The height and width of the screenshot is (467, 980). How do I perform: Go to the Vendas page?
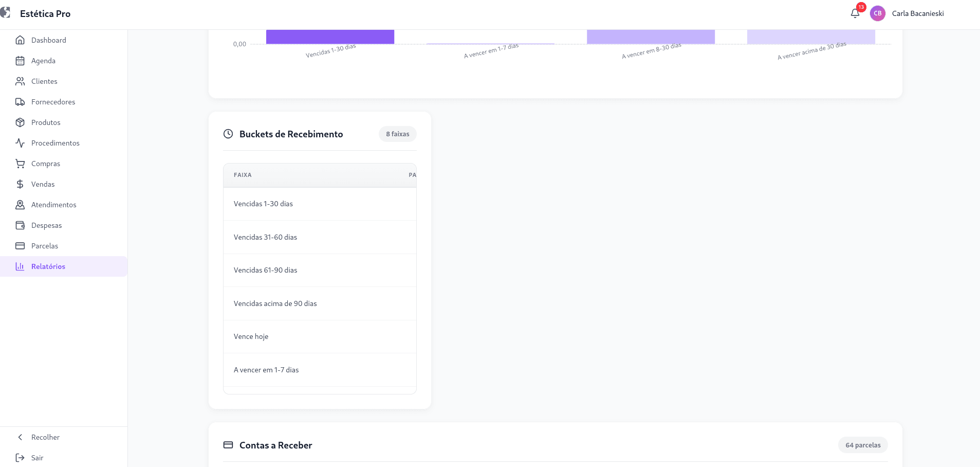pyautogui.click(x=64, y=184)
